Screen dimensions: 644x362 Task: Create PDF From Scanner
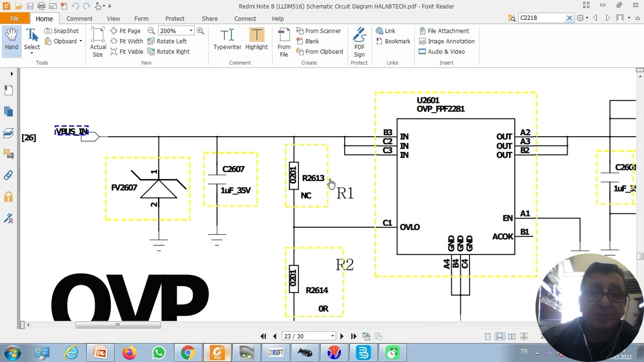coord(318,31)
